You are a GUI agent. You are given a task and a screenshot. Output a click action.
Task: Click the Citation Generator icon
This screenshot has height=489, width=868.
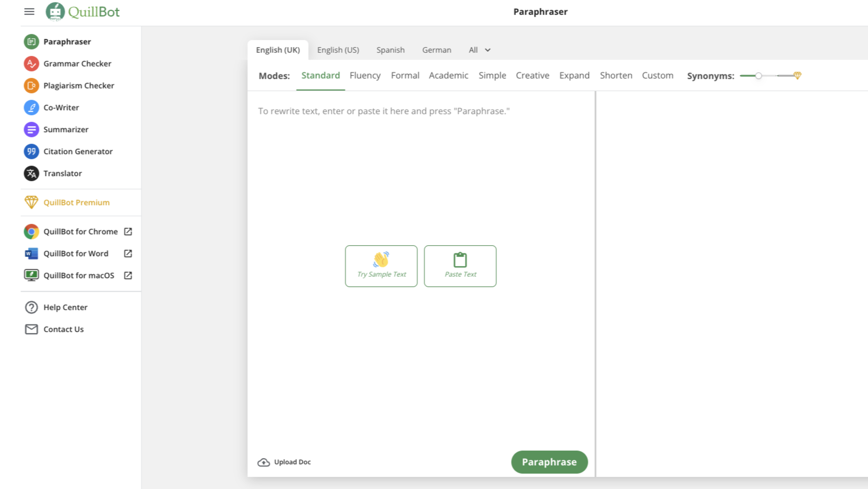pyautogui.click(x=31, y=151)
